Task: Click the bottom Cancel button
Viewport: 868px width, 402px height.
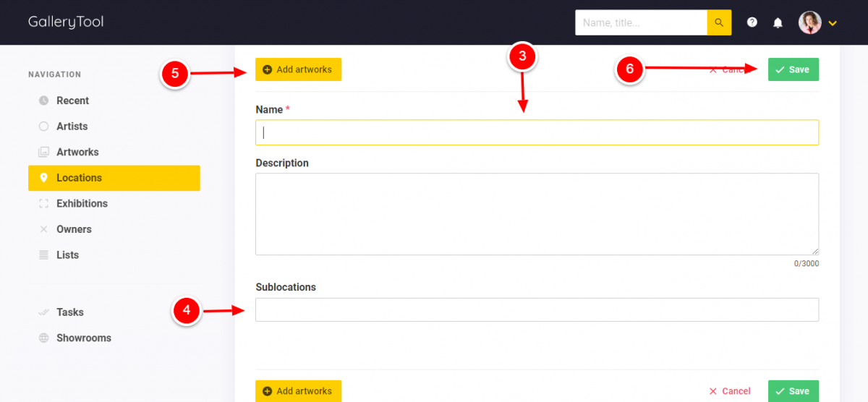Action: [x=730, y=391]
